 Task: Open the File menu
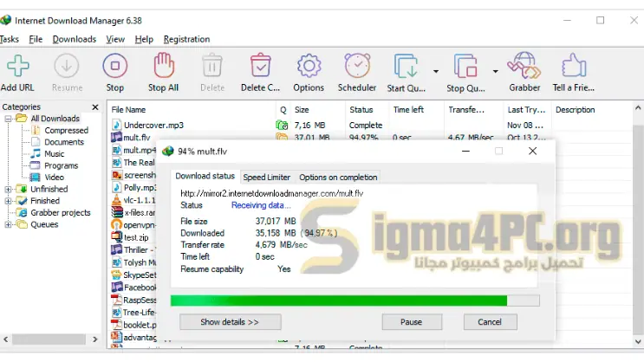(36, 39)
